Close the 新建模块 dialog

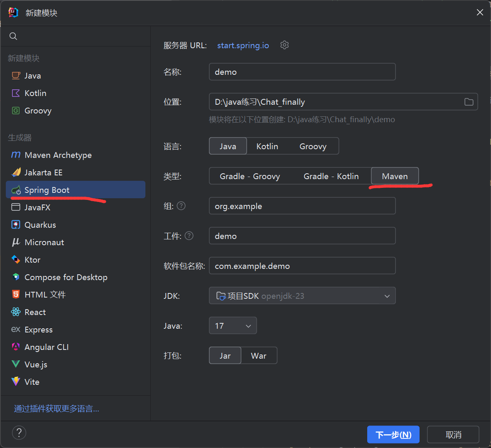pos(480,12)
